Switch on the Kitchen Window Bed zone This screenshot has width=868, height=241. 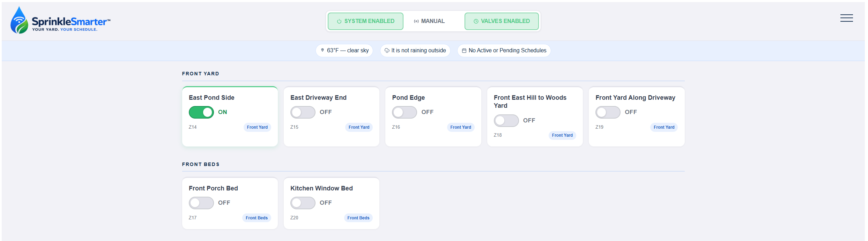[x=303, y=203]
